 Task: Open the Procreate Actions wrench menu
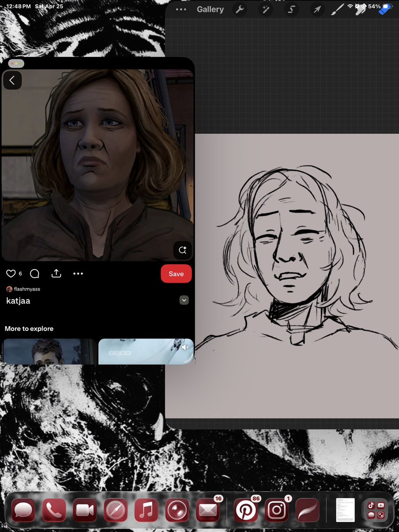[240, 9]
